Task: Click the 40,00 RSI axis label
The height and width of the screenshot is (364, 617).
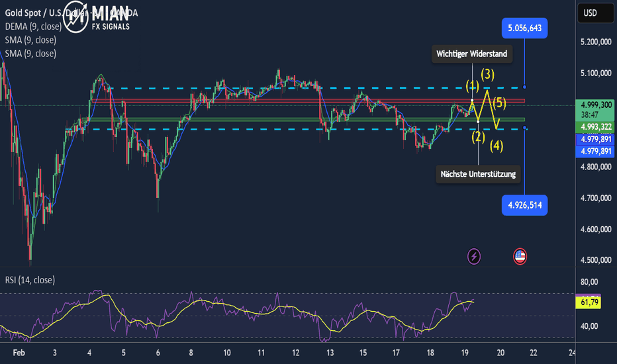Action: (589, 326)
